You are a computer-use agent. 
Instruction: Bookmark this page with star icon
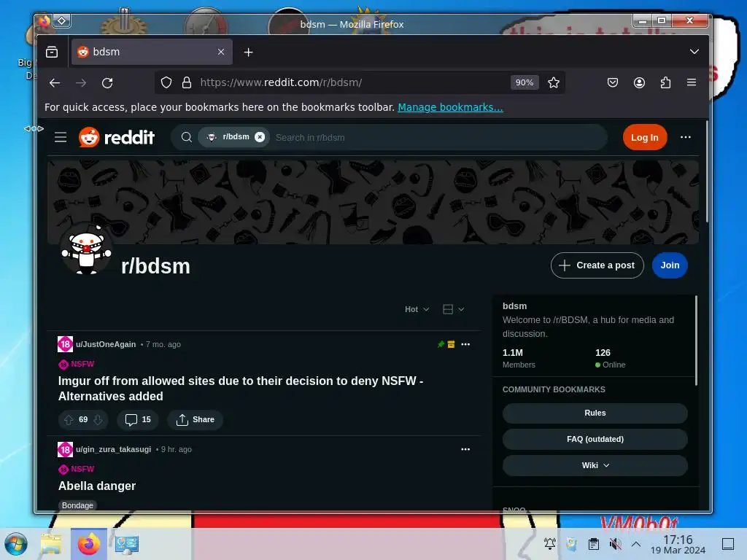coord(553,82)
